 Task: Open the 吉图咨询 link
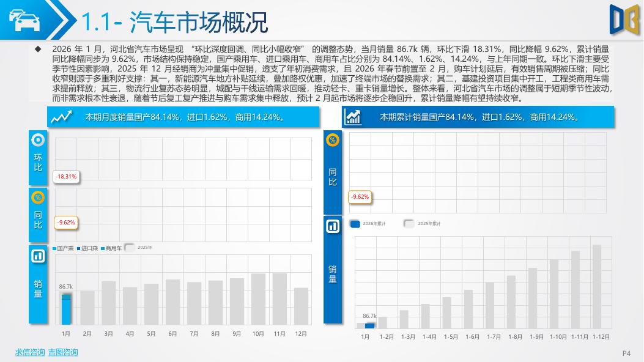point(63,352)
